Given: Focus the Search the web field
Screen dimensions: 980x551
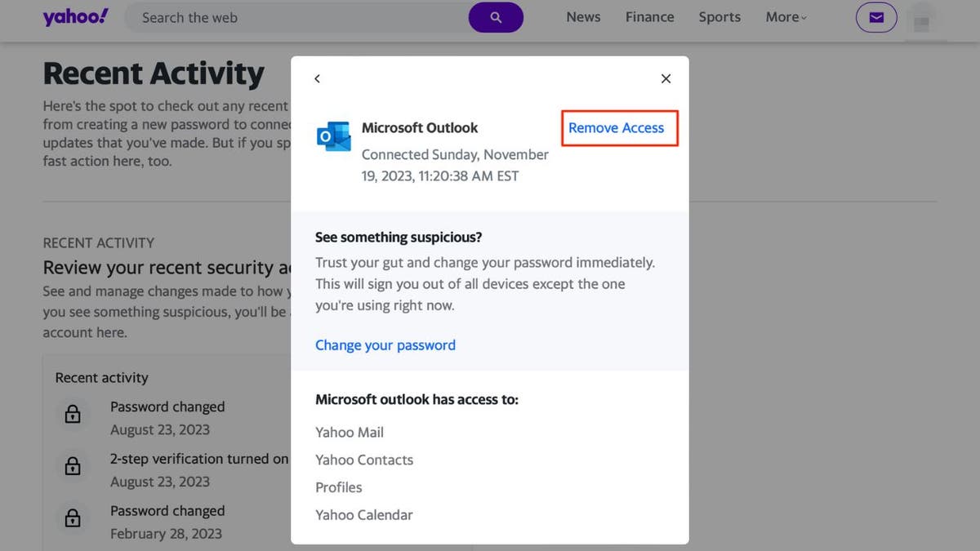Looking at the screenshot, I should tap(296, 17).
